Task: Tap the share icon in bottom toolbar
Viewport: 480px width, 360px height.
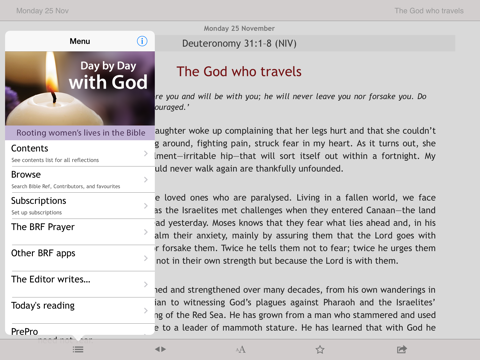Action: pyautogui.click(x=402, y=349)
